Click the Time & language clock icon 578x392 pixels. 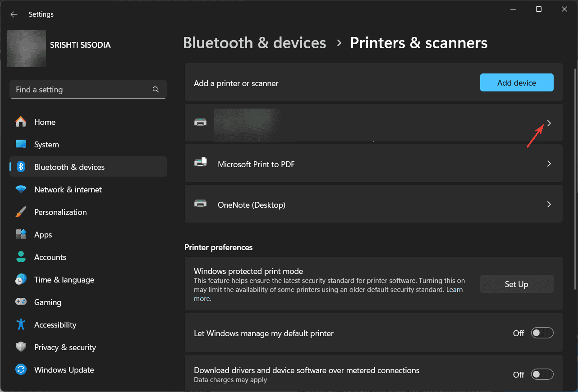pos(21,279)
